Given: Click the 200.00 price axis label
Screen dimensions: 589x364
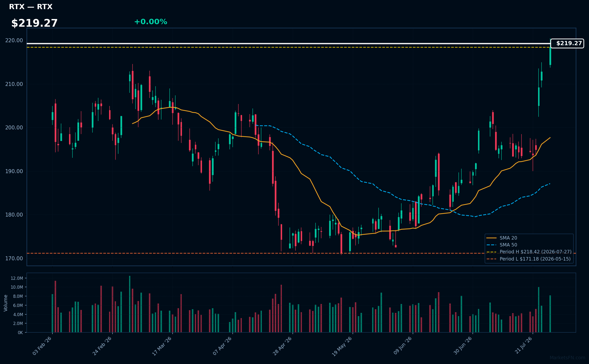Looking at the screenshot, I should click(14, 128).
